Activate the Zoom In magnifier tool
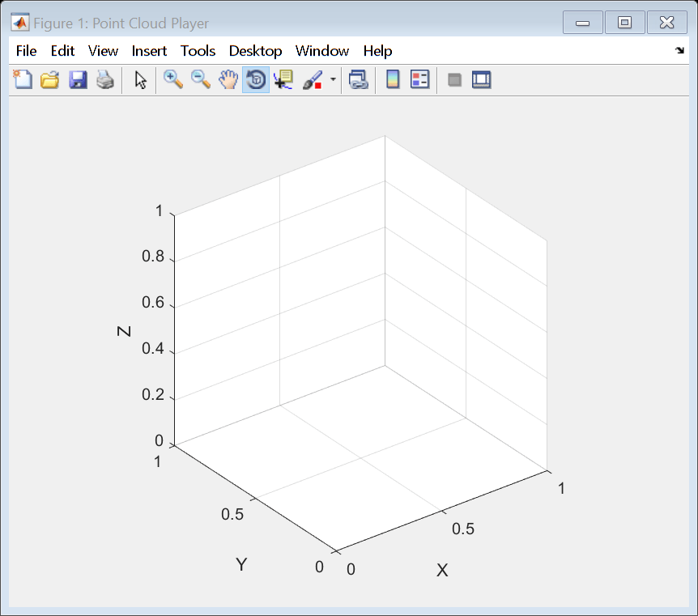 tap(173, 80)
